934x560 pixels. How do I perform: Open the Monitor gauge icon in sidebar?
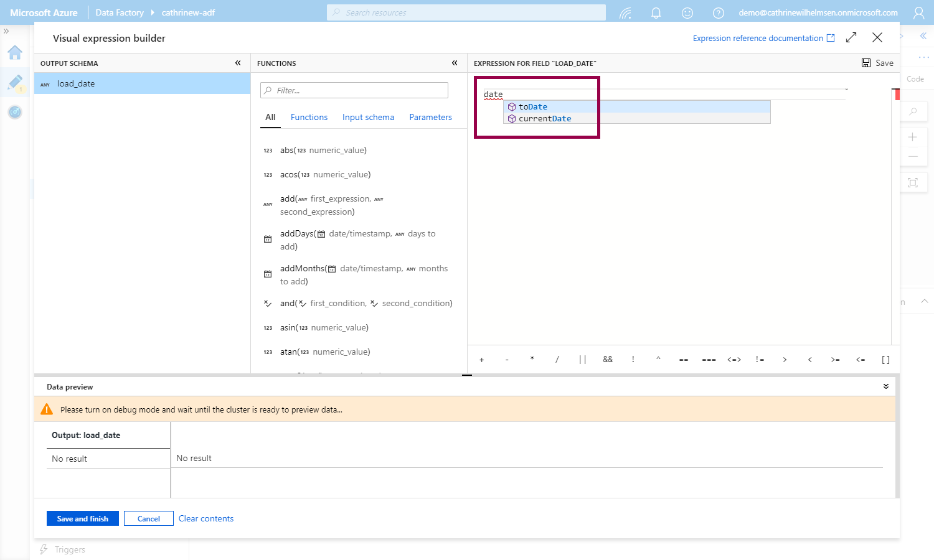pos(15,112)
